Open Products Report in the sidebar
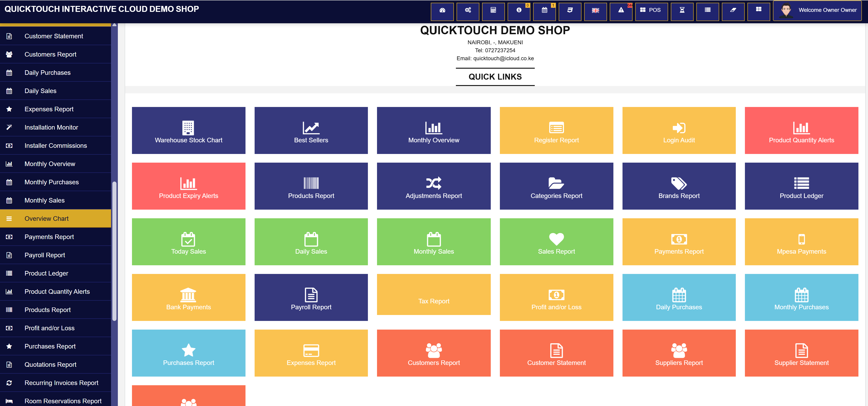 pyautogui.click(x=55, y=310)
